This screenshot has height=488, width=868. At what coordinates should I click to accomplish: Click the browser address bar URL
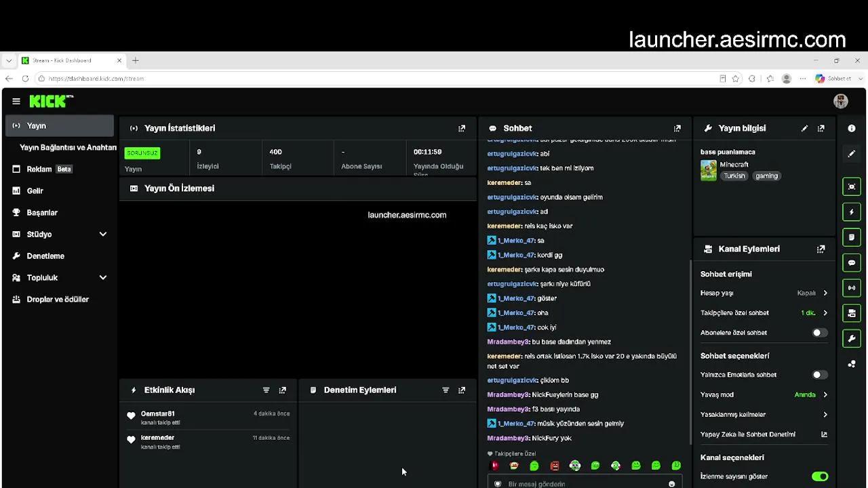pyautogui.click(x=96, y=79)
